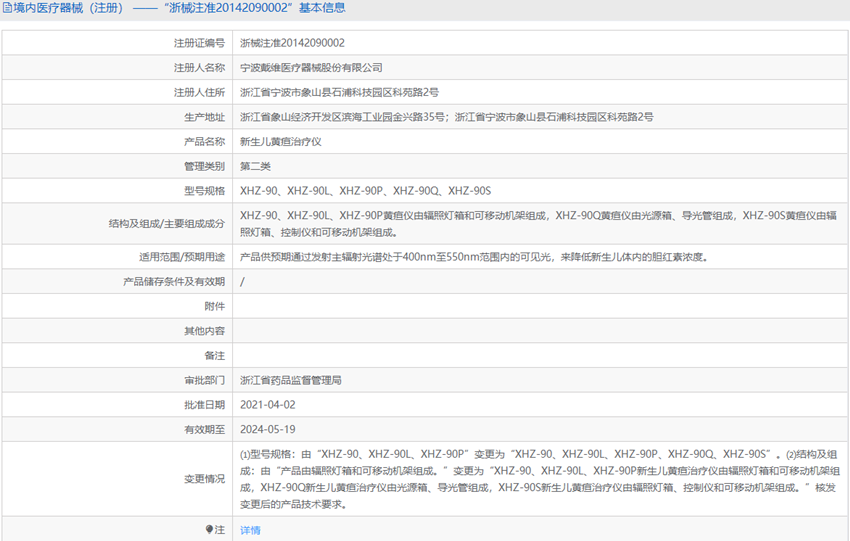Click the product name 新生儿黄疸治疗仪
Screen dimensions: 850x541
(x=281, y=141)
